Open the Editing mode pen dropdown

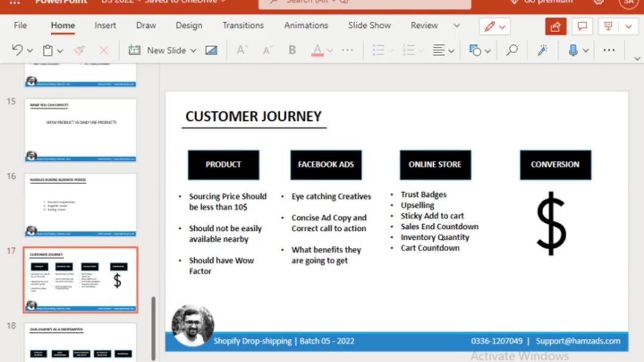[495, 27]
